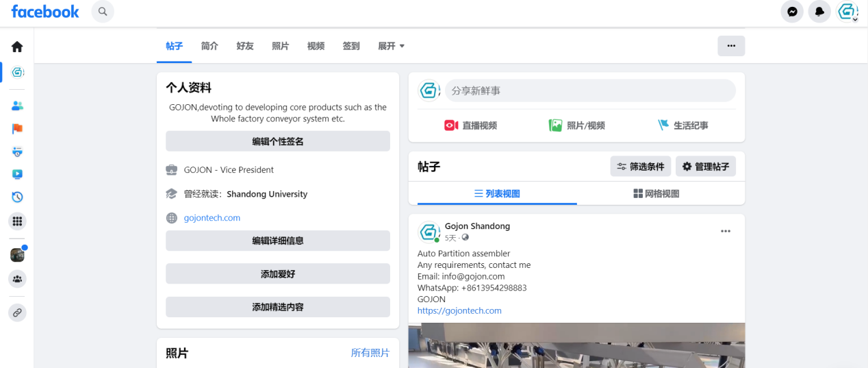Open the 签到 tab

(351, 46)
